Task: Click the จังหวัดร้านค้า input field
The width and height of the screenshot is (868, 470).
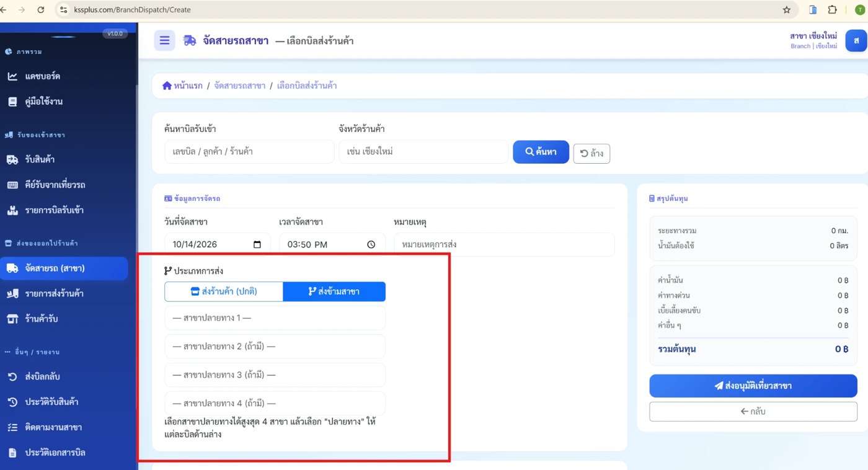Action: [423, 151]
